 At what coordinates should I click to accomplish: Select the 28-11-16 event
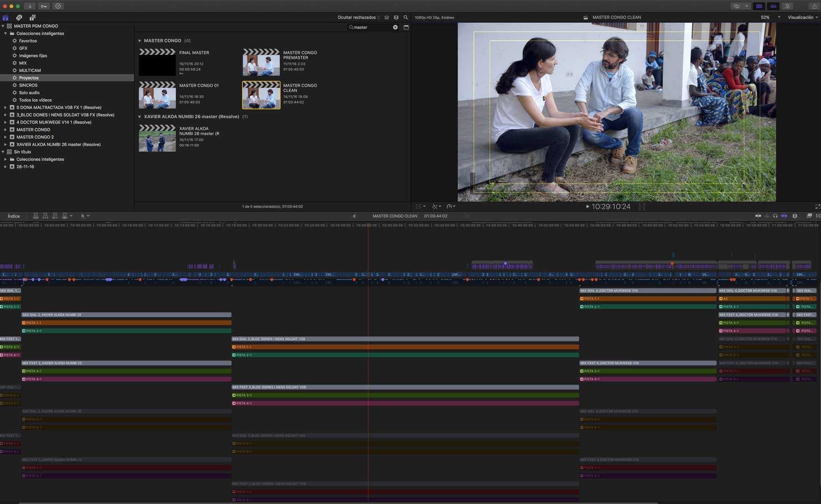(x=25, y=166)
